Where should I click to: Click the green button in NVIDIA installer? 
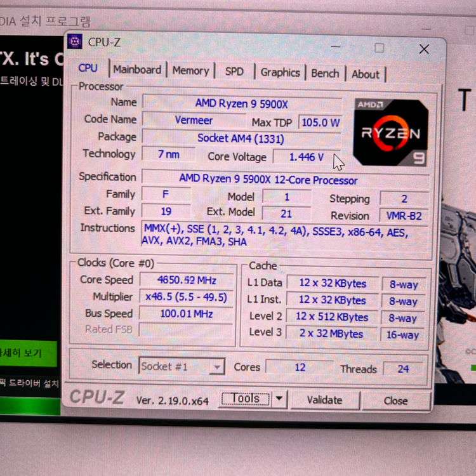[x=28, y=353]
